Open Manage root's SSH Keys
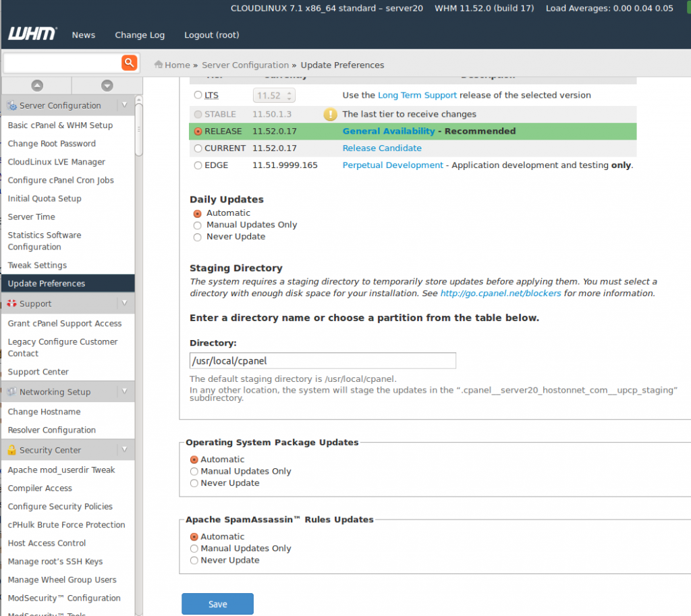 pyautogui.click(x=55, y=561)
